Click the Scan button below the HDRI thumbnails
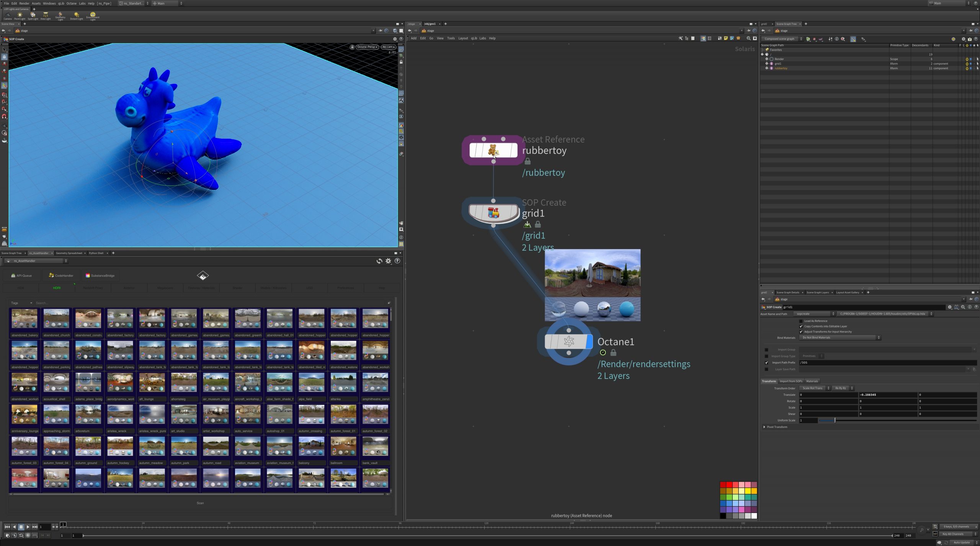980x546 pixels. coord(200,503)
